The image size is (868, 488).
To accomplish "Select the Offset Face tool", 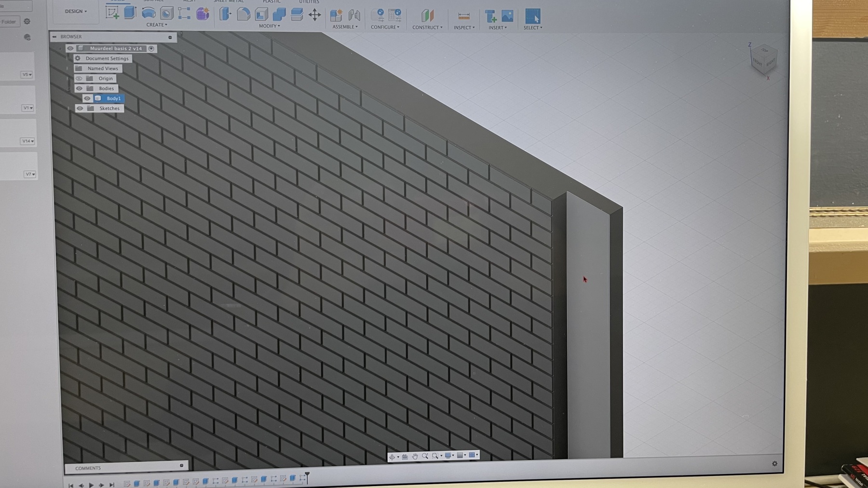I will click(x=297, y=14).
